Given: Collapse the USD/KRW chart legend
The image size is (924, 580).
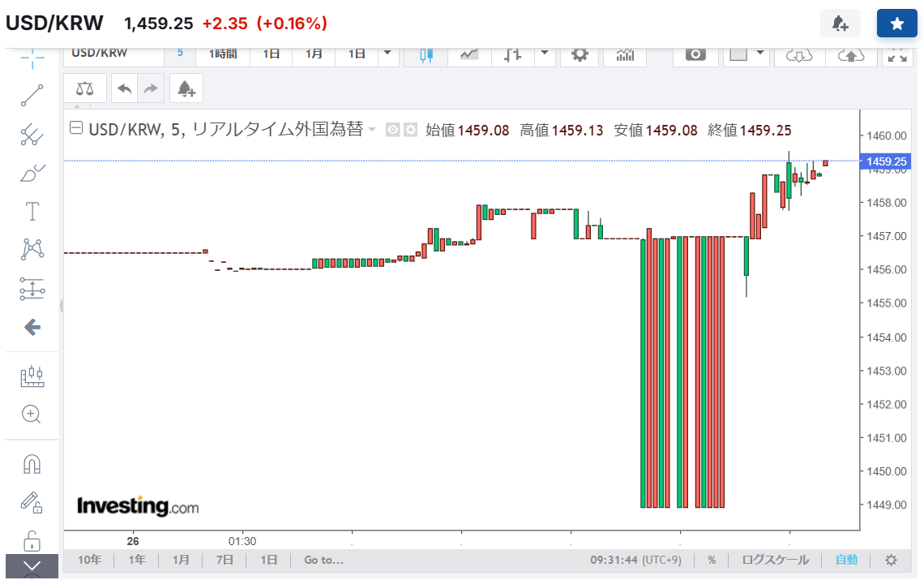Looking at the screenshot, I should point(76,129).
